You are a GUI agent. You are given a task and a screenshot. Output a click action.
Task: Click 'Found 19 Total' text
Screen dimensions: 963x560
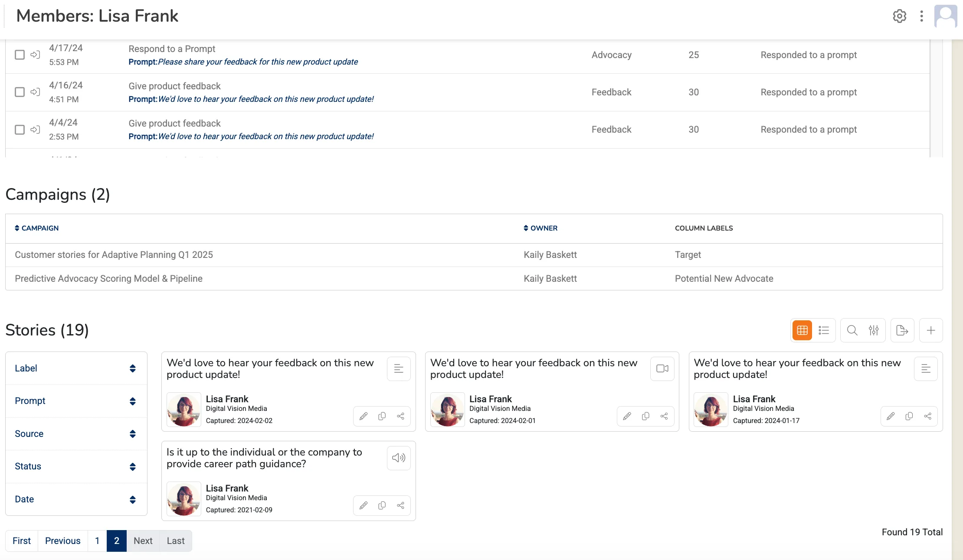click(x=912, y=532)
